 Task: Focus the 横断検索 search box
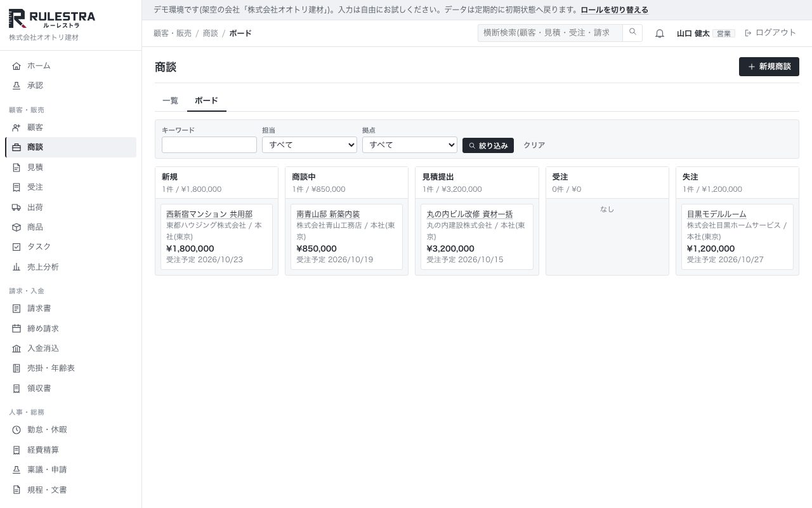point(550,32)
